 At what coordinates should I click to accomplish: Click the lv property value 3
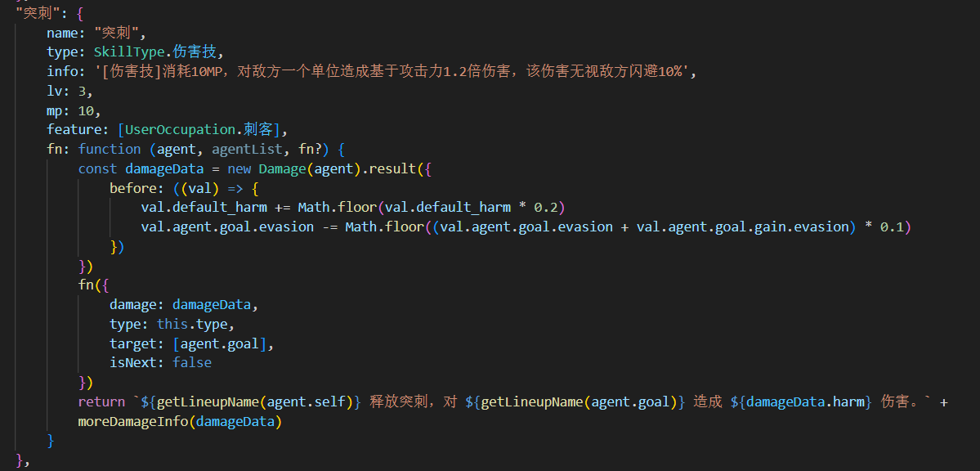[x=82, y=91]
